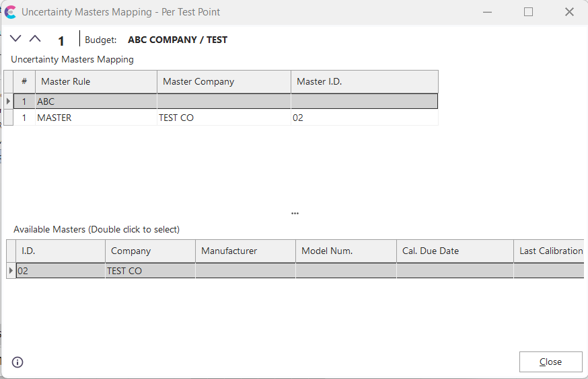Maximize the Uncertainty Masters Mapping window

(528, 12)
